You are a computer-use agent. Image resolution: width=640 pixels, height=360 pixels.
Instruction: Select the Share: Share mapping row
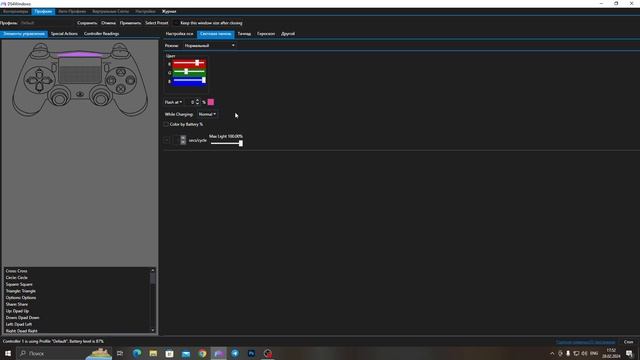[77, 304]
